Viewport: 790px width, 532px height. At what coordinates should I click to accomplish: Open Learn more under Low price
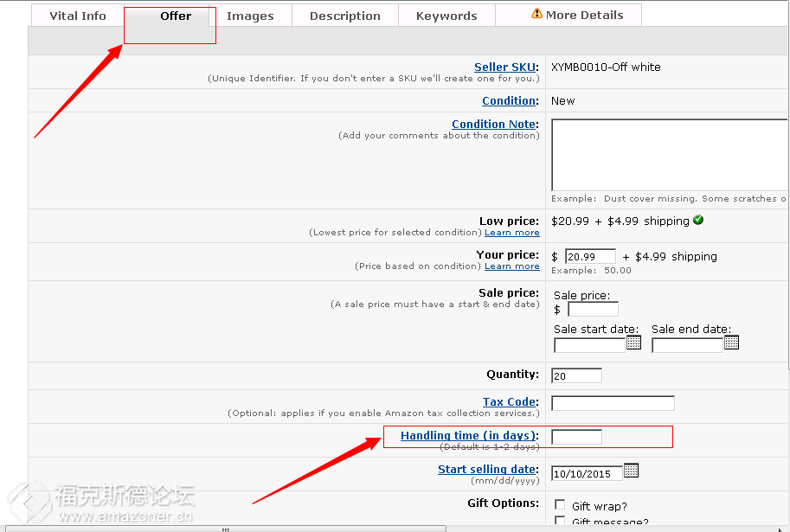[511, 233]
